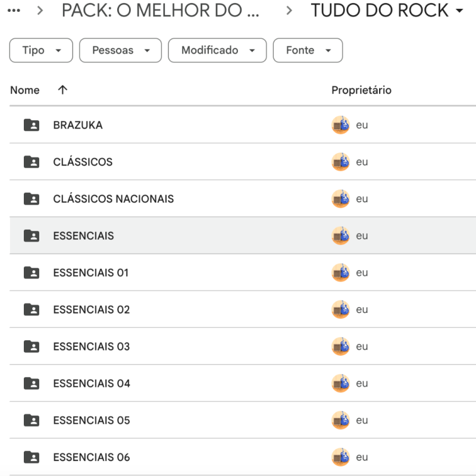Screen dimensions: 476x476
Task: Go to PACK: O MELHOR DO breadcrumb
Action: click(161, 10)
